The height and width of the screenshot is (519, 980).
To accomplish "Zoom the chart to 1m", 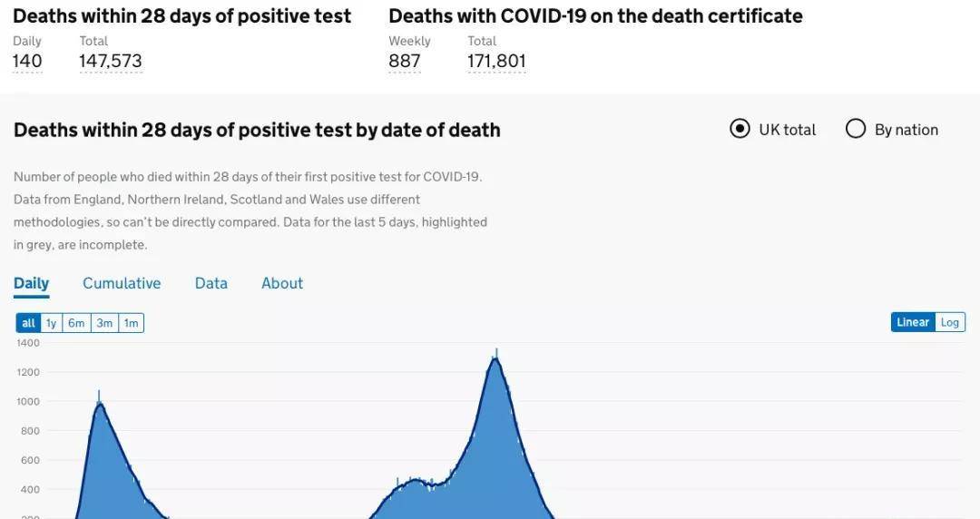I will point(132,323).
